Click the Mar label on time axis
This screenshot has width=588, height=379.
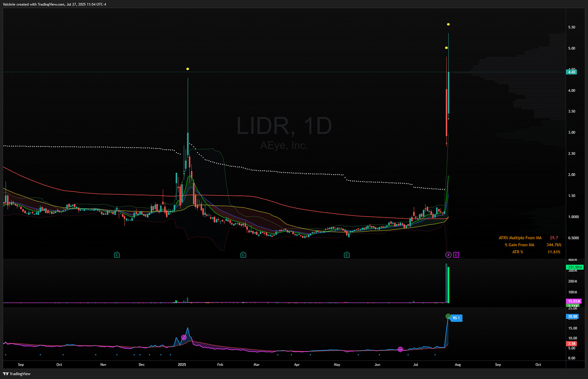coord(256,364)
